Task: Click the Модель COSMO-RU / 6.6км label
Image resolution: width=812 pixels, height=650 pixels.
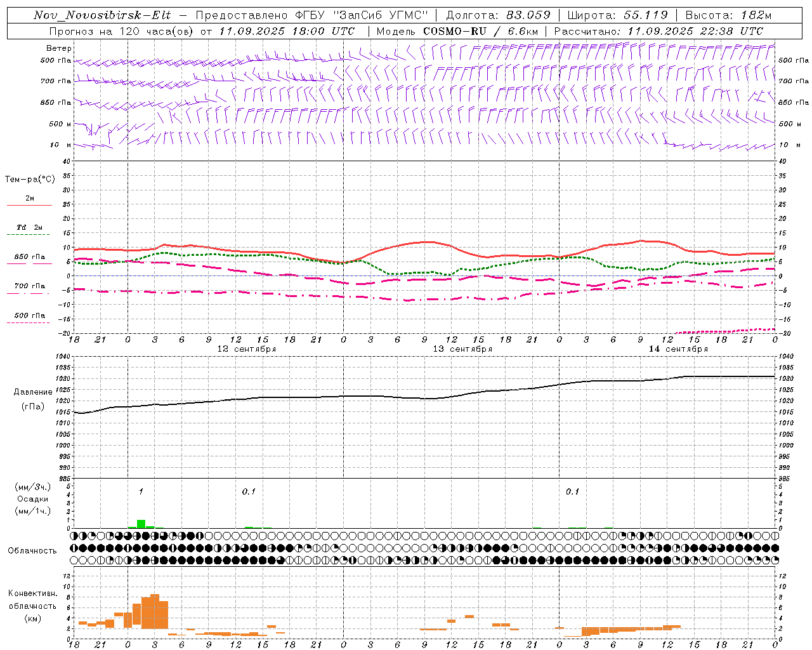Action: (457, 31)
